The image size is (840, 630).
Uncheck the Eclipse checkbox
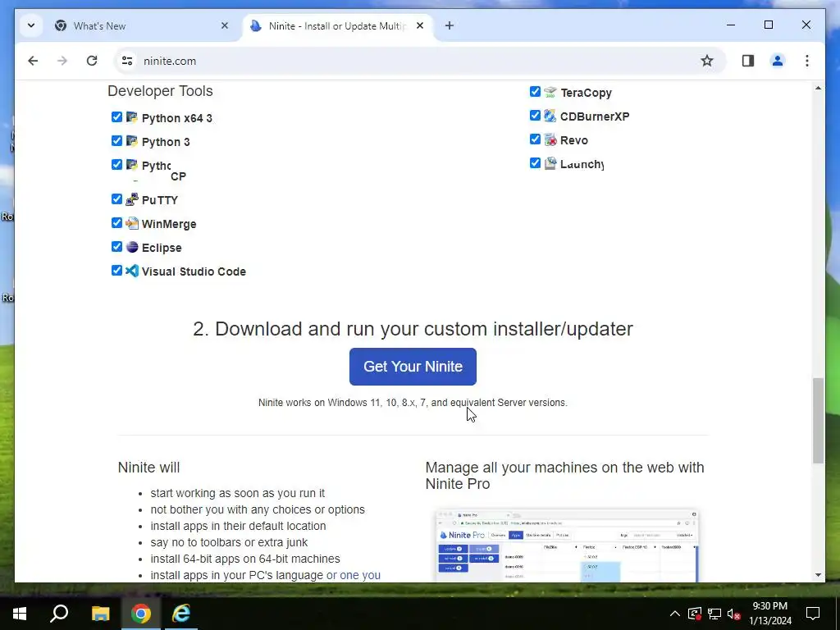coord(116,246)
